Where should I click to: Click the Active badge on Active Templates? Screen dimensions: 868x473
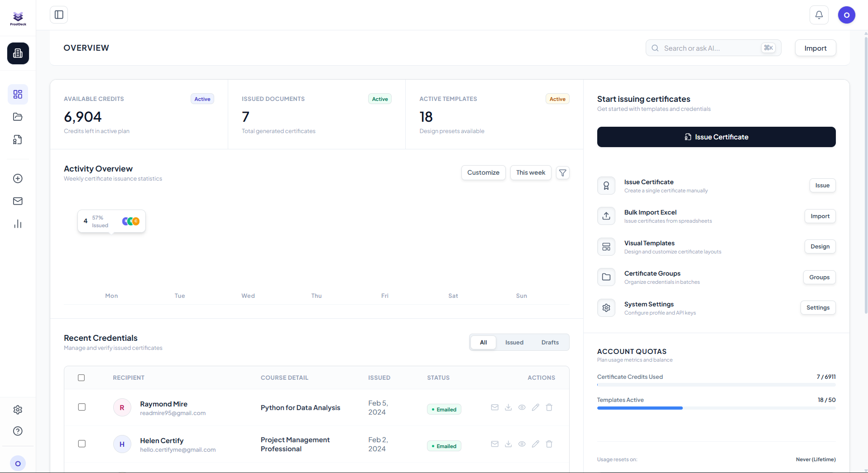(557, 99)
